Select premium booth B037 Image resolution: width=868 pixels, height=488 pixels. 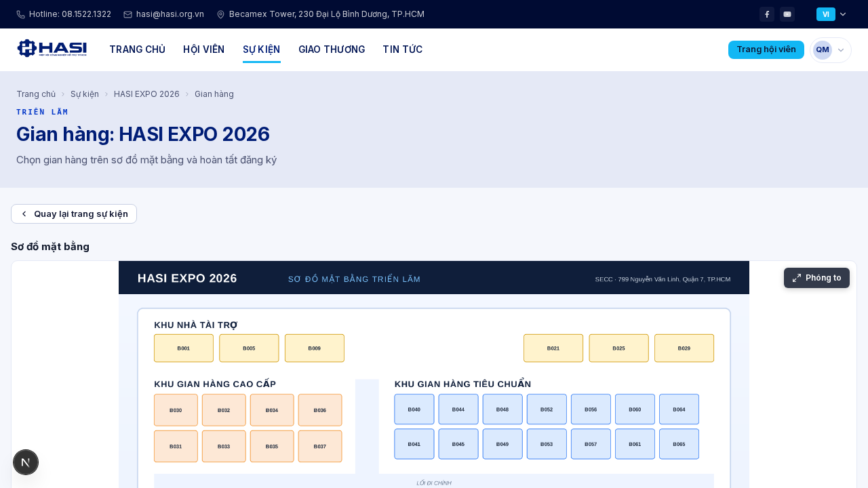(x=320, y=447)
